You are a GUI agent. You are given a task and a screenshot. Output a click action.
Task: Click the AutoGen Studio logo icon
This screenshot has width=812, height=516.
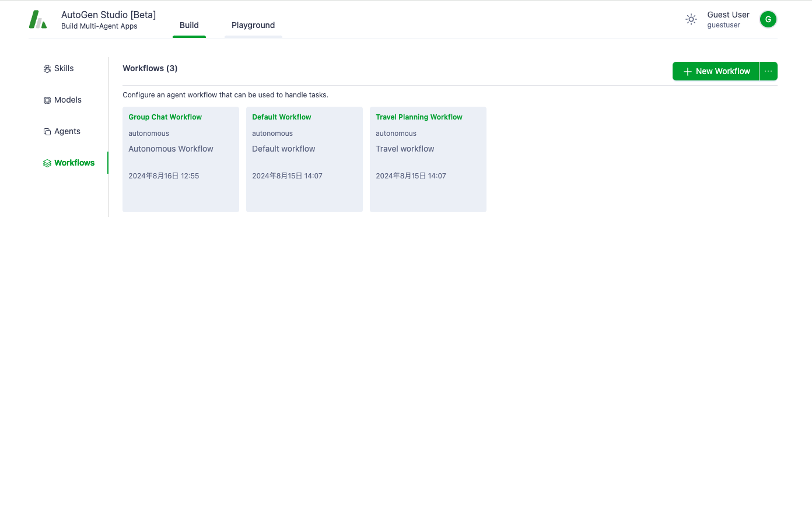(x=38, y=19)
